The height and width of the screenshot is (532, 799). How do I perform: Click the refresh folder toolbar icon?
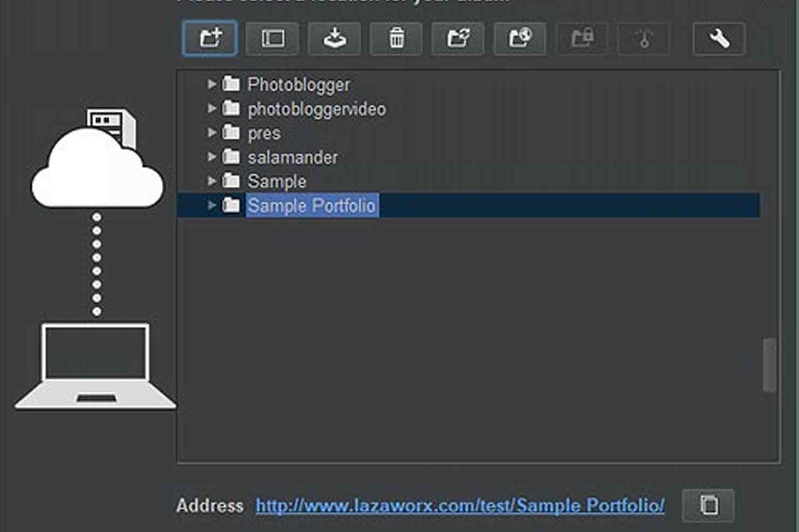[x=458, y=38]
